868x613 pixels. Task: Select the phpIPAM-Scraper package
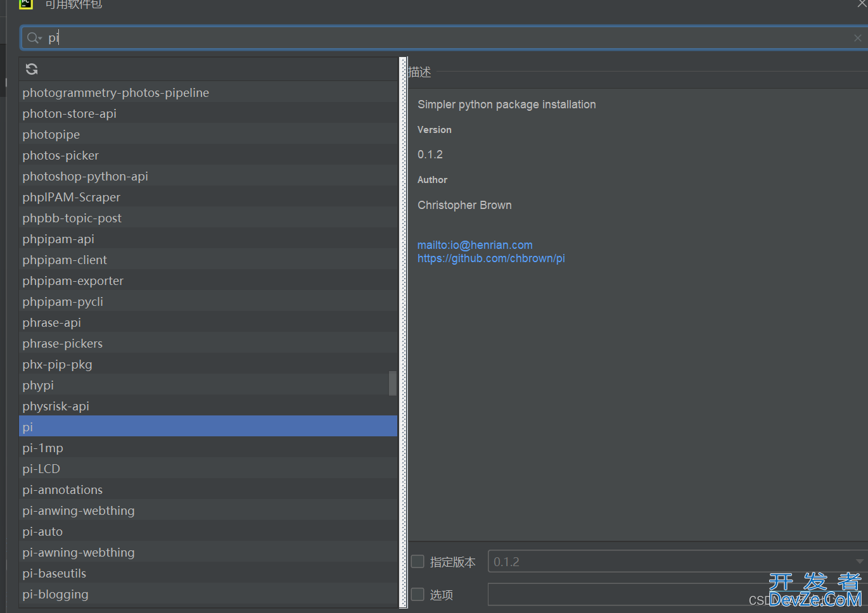click(x=208, y=197)
